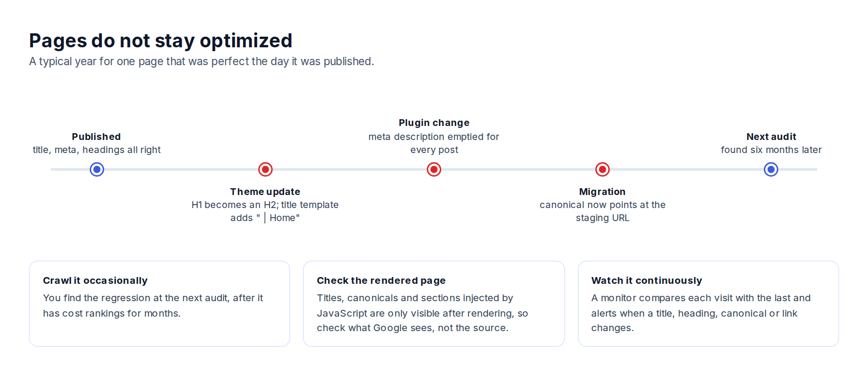
Task: Select the Theme update timeline dot
Action: [265, 169]
